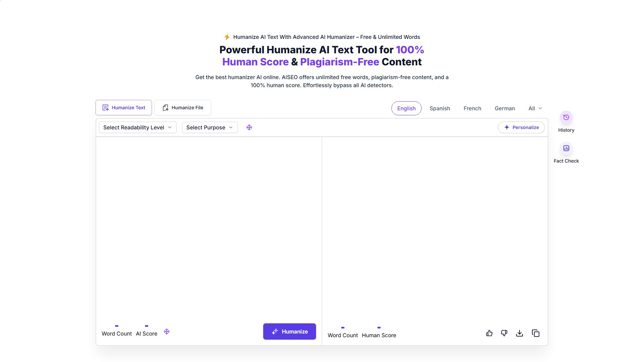This screenshot has height=362, width=644.
Task: Click the thumbs down feedback icon
Action: click(504, 333)
